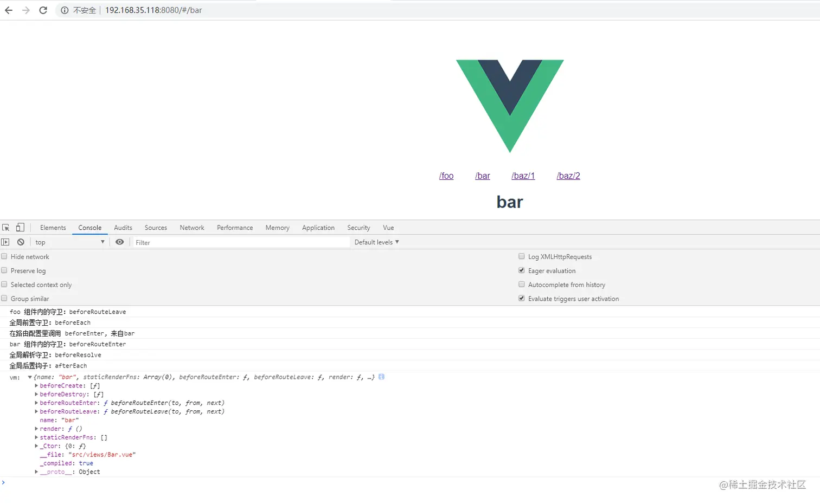Click the Vue logo image
Image resolution: width=820 pixels, height=504 pixels.
click(x=510, y=106)
